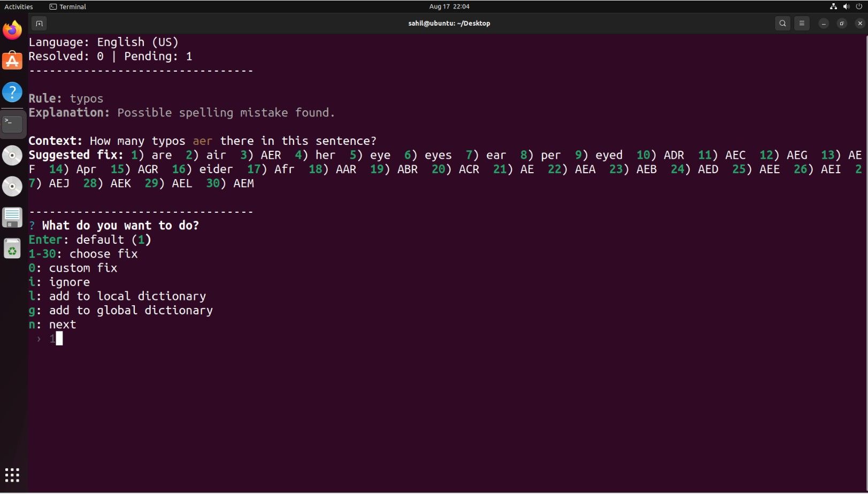
Task: Open the Terminal menu in the top bar
Action: coord(67,6)
